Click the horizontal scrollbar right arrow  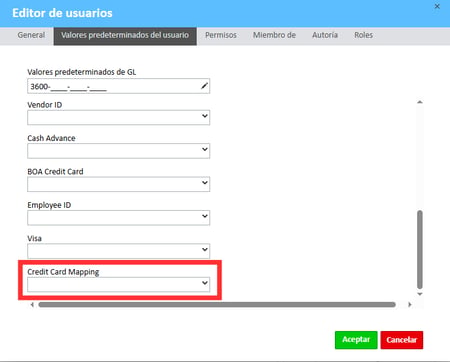410,304
